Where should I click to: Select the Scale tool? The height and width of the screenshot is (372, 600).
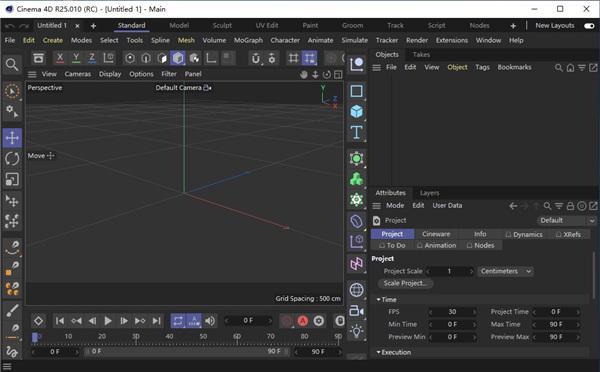[12, 179]
